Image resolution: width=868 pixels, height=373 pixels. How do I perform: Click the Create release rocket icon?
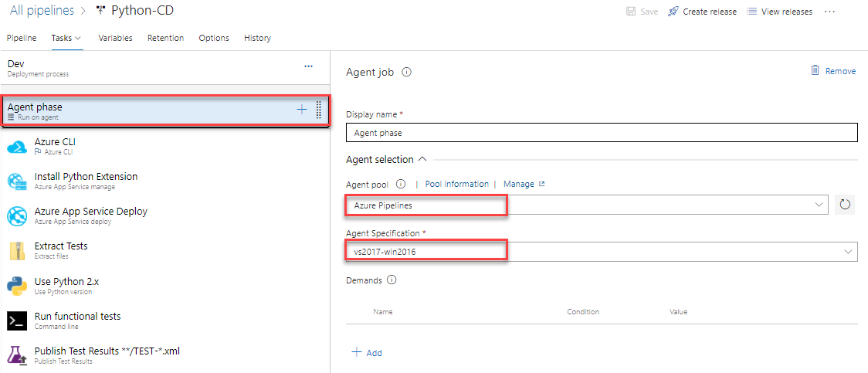pyautogui.click(x=673, y=12)
